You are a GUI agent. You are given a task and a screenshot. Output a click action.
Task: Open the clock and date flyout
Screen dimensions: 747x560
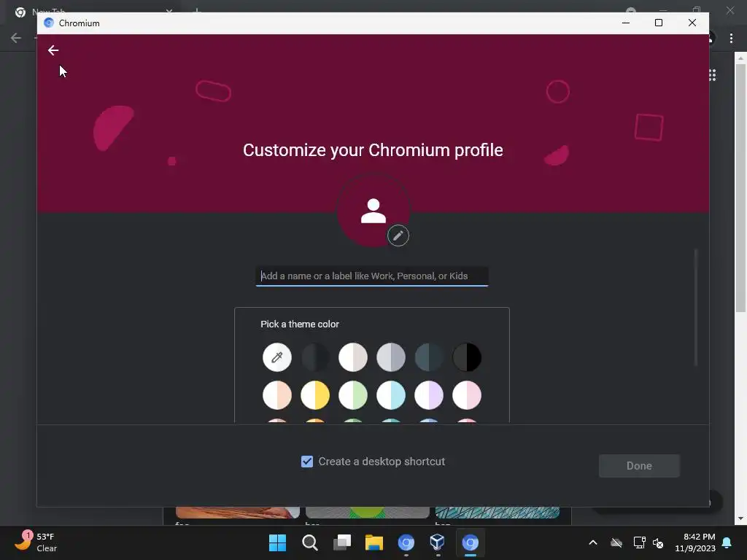[695, 542]
